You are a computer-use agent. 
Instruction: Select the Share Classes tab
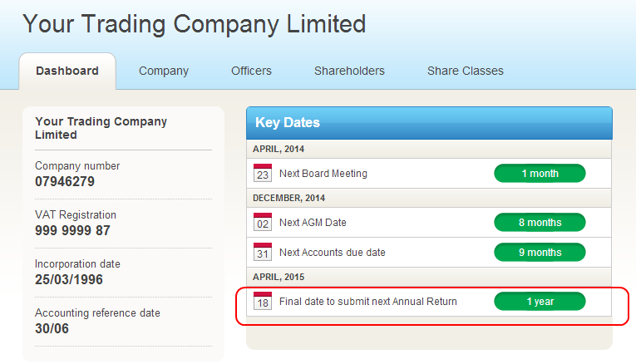coord(466,71)
